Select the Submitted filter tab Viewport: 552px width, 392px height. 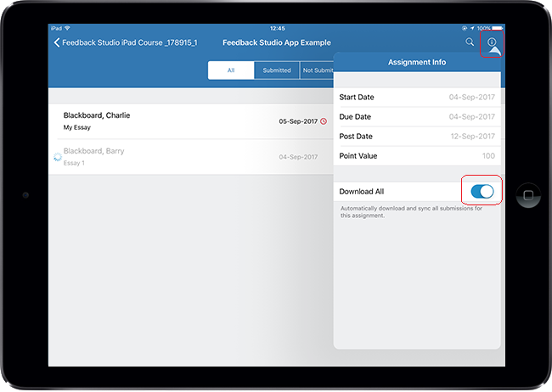277,70
